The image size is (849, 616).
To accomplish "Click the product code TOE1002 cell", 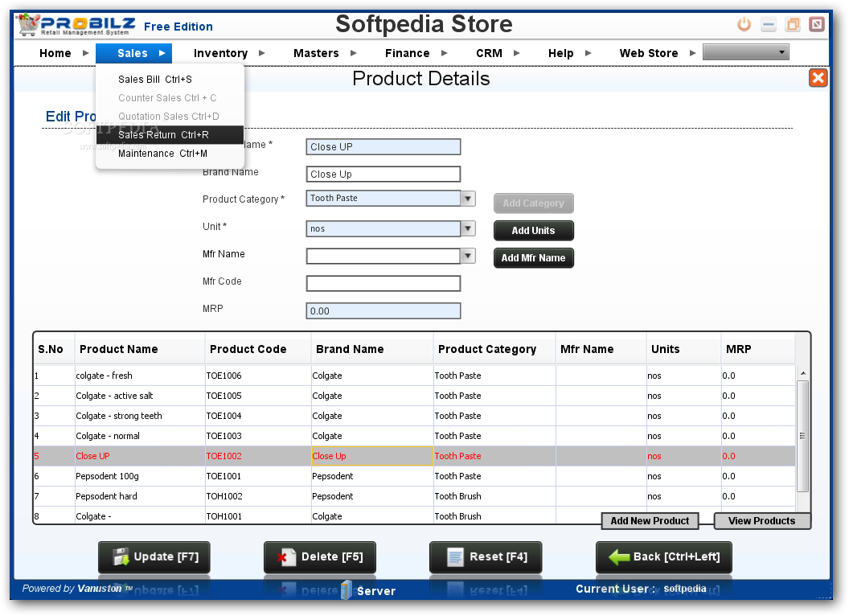I will [258, 456].
